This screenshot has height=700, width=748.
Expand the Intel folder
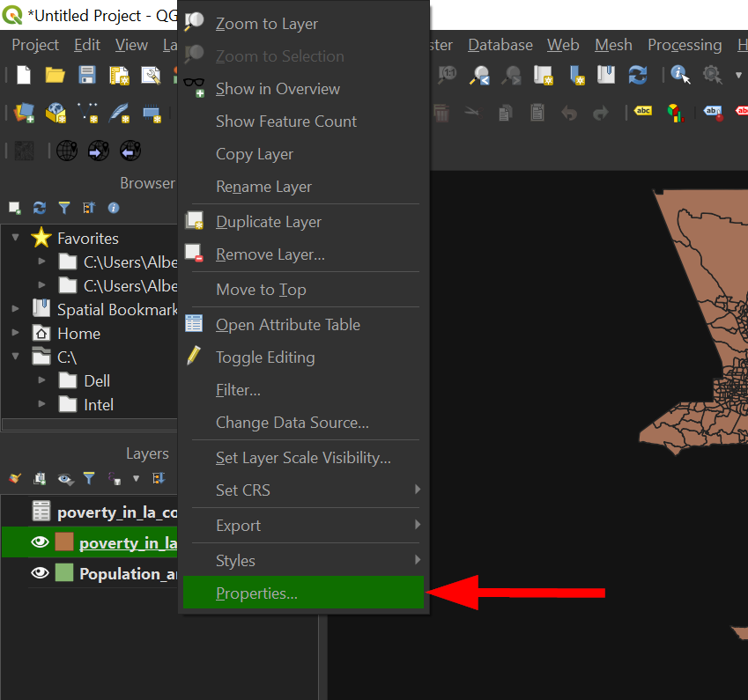tap(42, 404)
